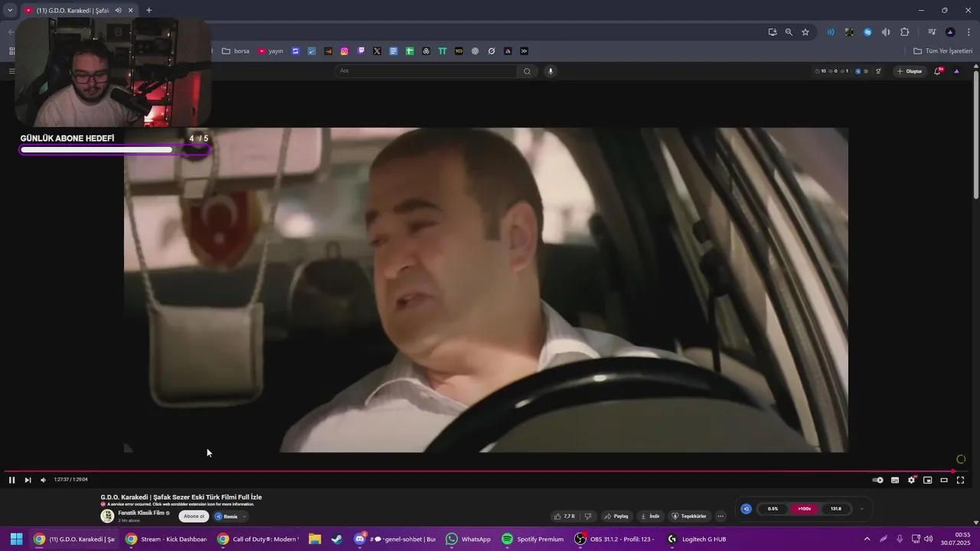Open WhatsApp from the taskbar
This screenshot has width=980, height=551.
pyautogui.click(x=469, y=539)
